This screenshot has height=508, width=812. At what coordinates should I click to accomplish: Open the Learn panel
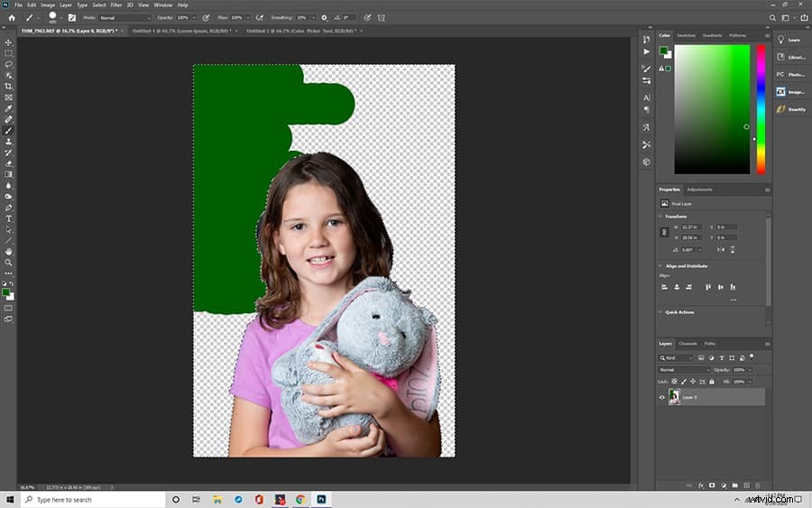[x=791, y=40]
